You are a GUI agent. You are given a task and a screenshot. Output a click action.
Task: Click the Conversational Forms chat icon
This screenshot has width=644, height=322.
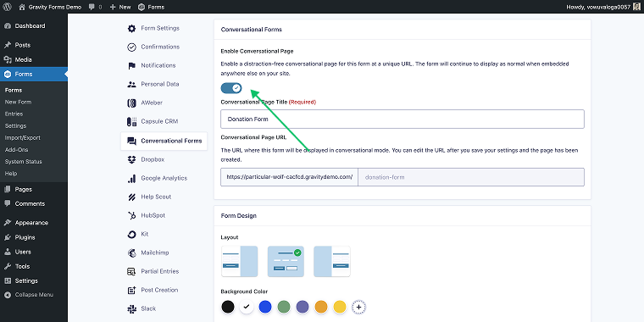[131, 141]
